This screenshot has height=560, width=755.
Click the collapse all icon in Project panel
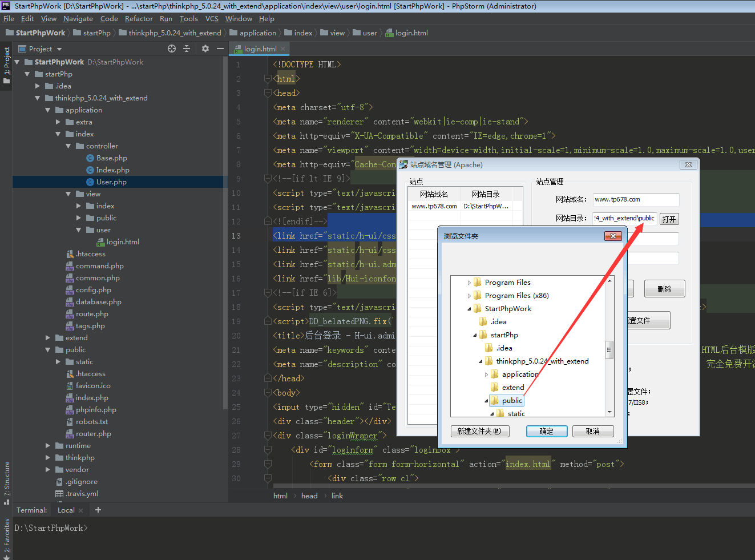pyautogui.click(x=187, y=49)
